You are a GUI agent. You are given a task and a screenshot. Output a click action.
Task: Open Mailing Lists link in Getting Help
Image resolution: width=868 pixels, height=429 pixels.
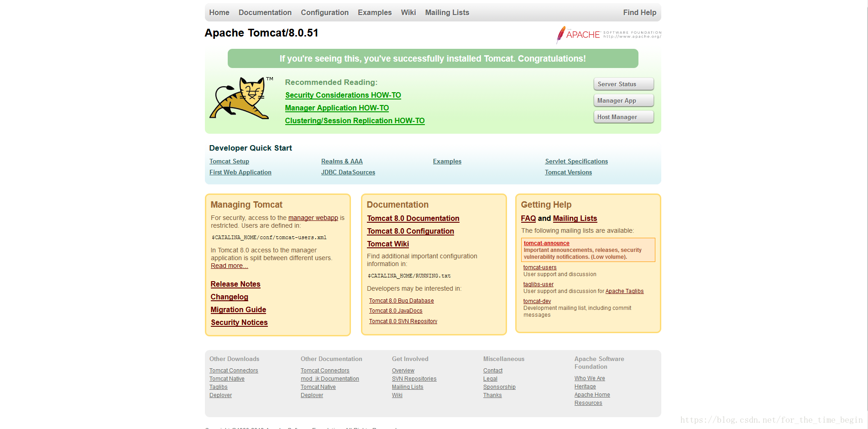(x=575, y=218)
